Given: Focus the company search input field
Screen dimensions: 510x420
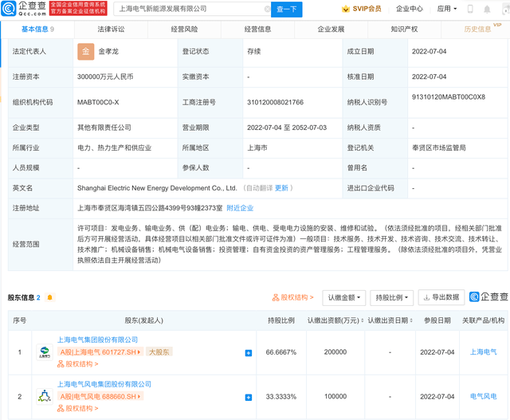Looking at the screenshot, I should point(192,9).
